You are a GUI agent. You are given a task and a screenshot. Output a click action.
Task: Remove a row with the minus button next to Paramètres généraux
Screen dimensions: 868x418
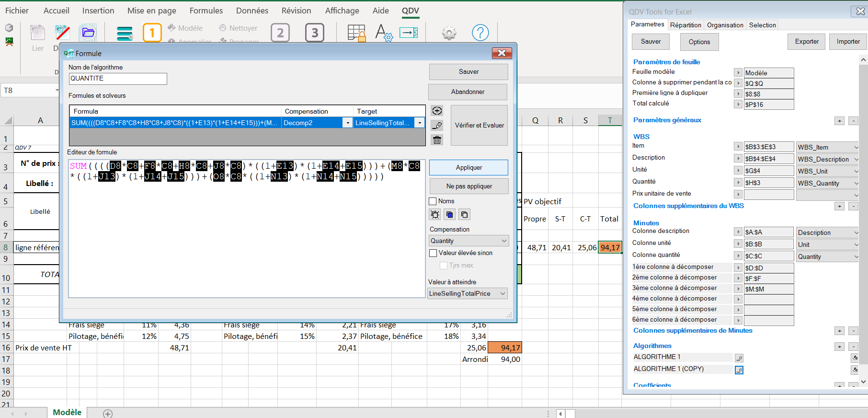[x=853, y=121]
